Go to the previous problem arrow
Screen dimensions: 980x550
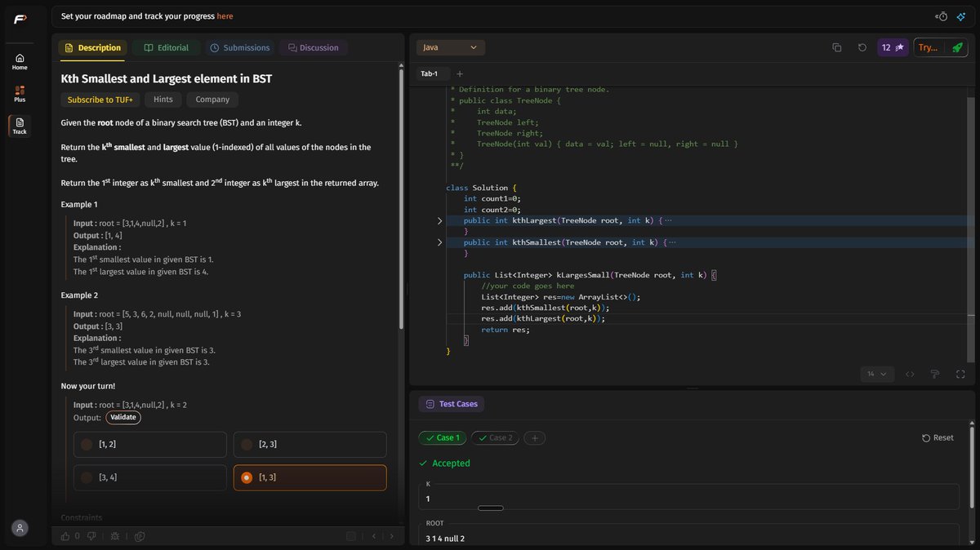[x=374, y=536]
